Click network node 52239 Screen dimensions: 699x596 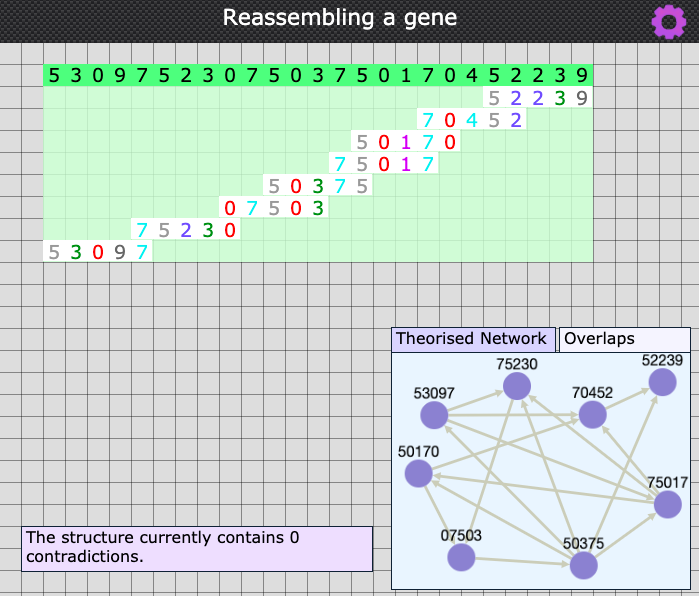tap(662, 382)
